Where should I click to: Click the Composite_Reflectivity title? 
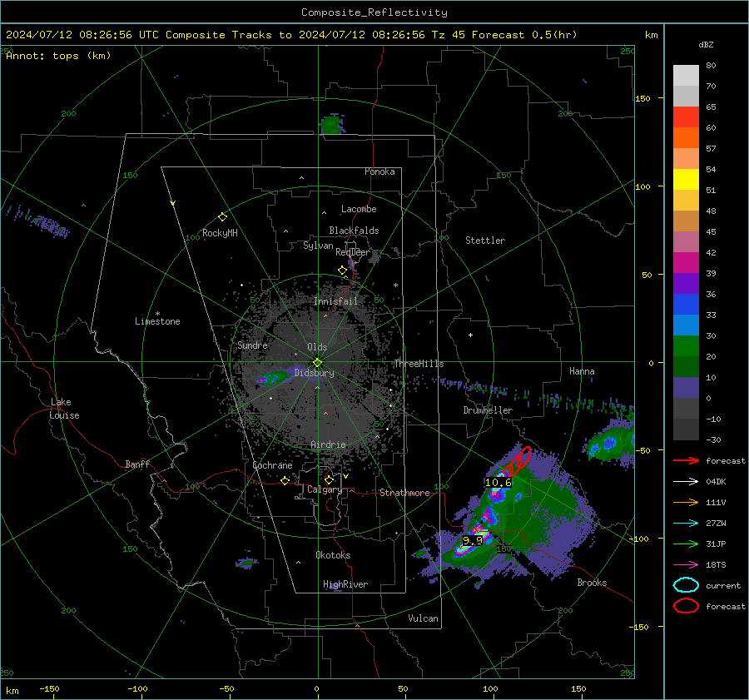(x=374, y=12)
